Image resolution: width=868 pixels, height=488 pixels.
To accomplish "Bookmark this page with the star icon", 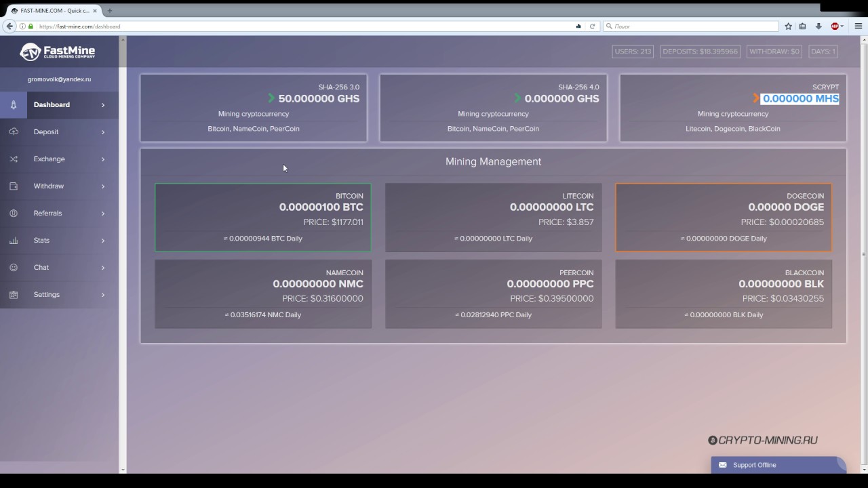I will [788, 26].
